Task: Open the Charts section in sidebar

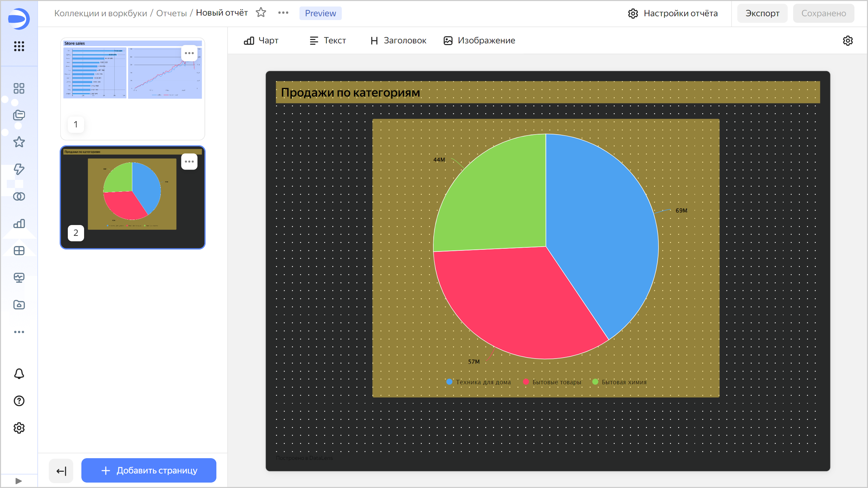Action: pos(19,223)
